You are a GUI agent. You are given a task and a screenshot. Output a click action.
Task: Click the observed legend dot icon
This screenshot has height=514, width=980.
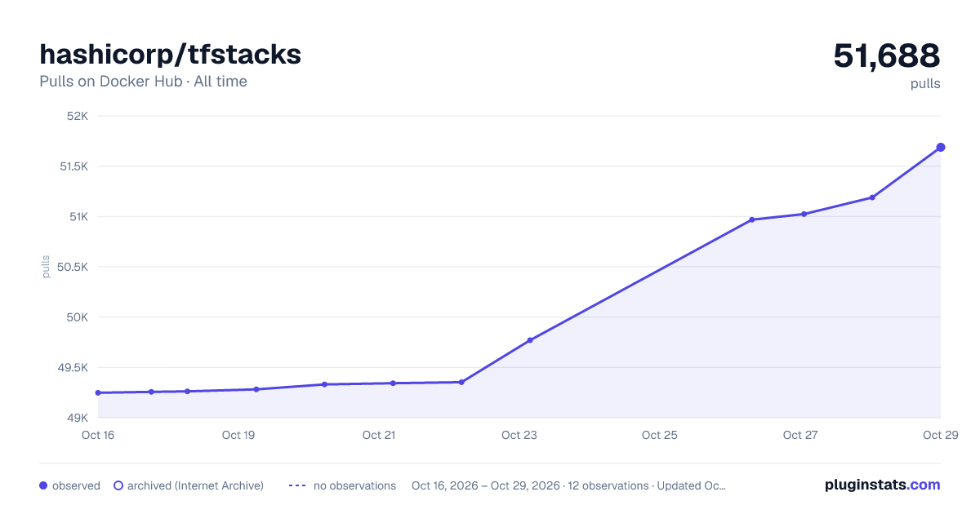43,485
